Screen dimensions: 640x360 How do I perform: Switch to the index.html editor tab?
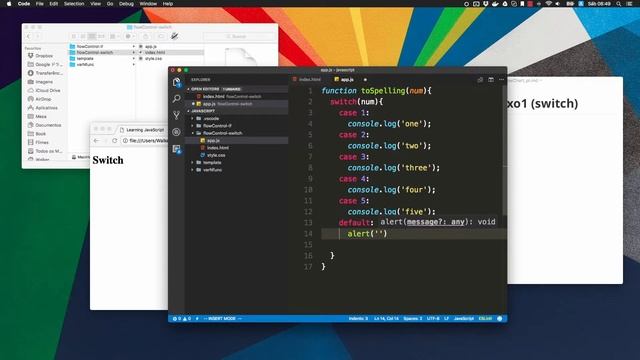coord(307,80)
